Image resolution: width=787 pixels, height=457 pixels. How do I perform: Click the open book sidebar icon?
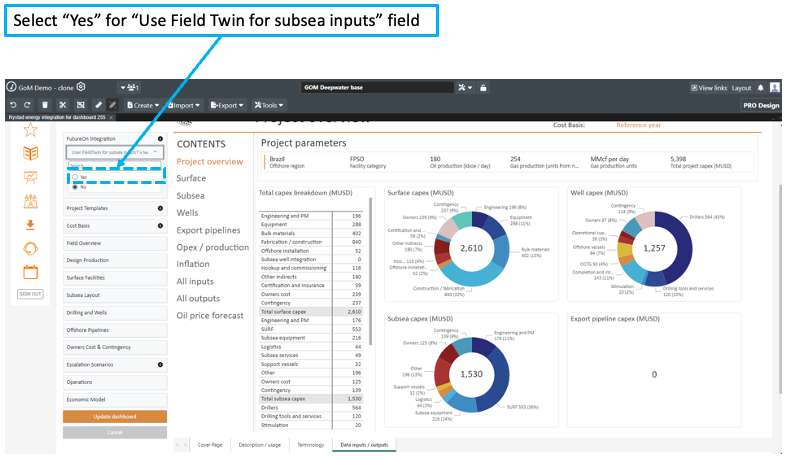click(x=31, y=154)
